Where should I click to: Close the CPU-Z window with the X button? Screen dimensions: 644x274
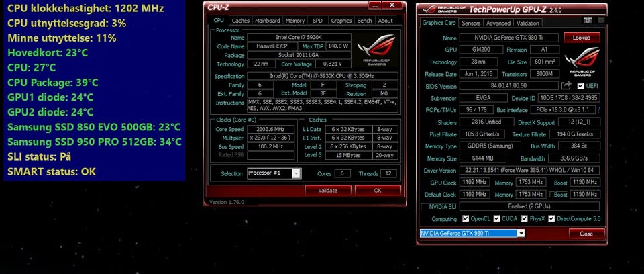pyautogui.click(x=392, y=5)
